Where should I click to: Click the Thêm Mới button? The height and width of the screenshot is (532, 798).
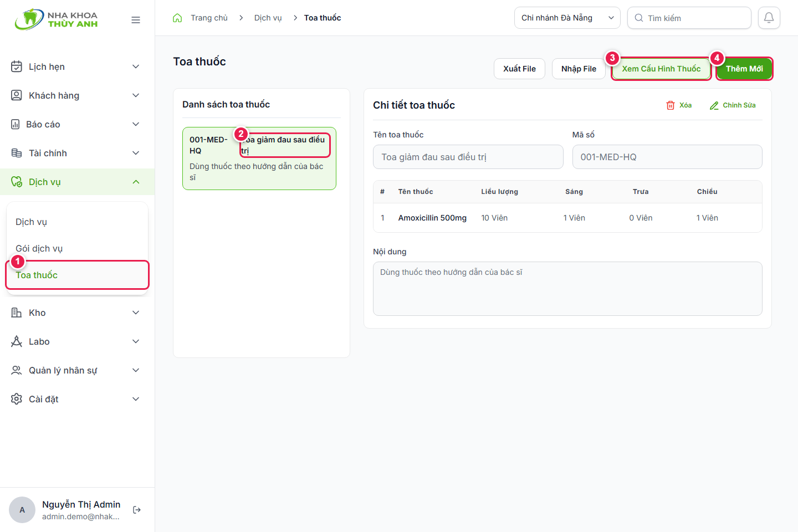coord(744,69)
